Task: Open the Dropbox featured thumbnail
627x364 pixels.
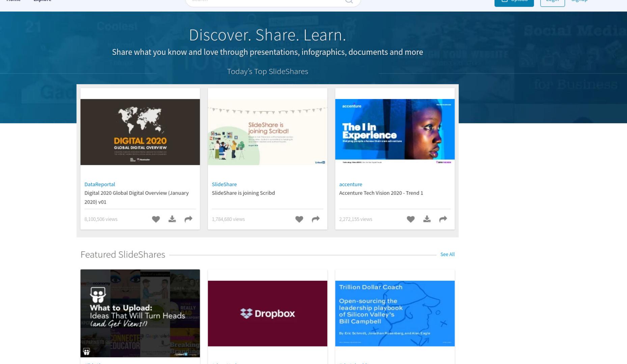Action: tap(267, 313)
